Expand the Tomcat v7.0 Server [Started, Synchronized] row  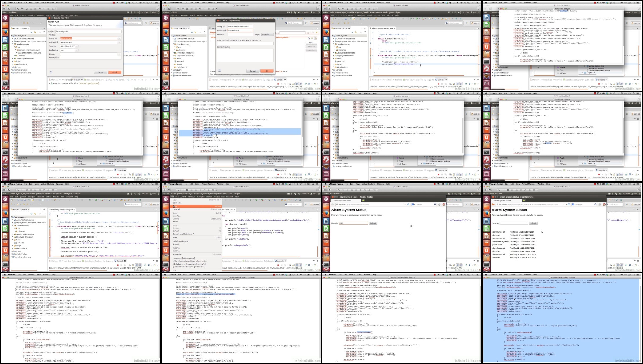click(50, 83)
